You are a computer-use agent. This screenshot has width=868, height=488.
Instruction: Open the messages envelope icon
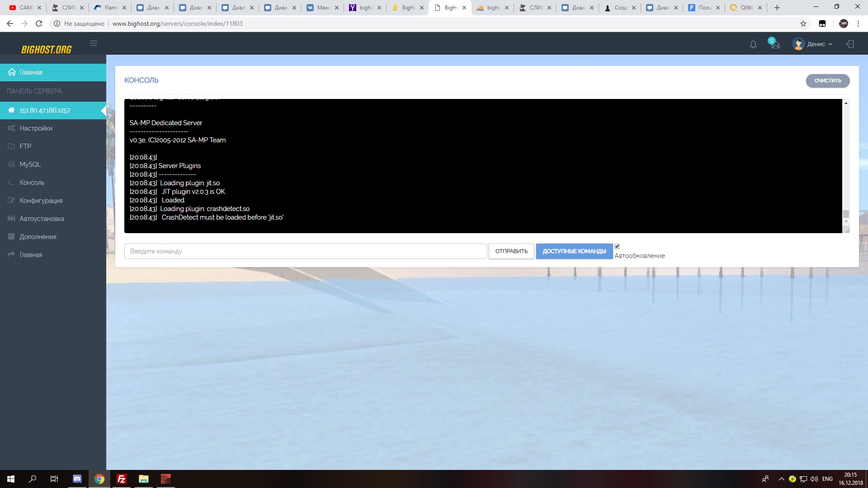[775, 45]
